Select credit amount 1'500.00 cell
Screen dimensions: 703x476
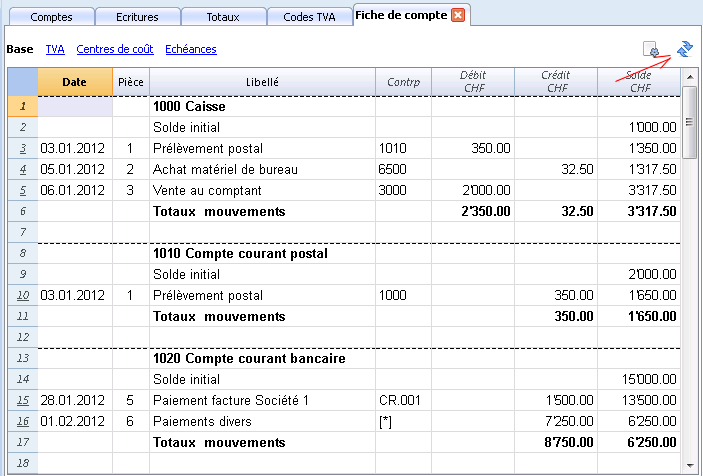click(x=556, y=400)
